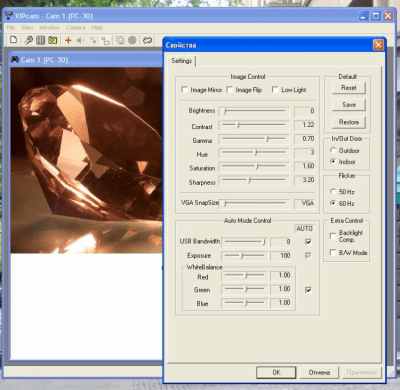Confirm dialog with OK button
This screenshot has width=400, height=390.
(276, 372)
